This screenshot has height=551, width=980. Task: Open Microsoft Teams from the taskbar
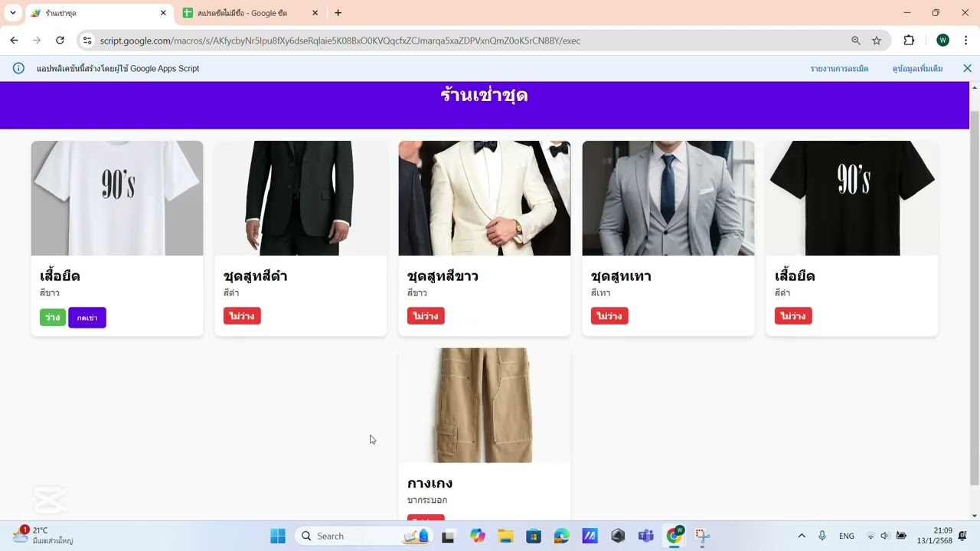[646, 536]
